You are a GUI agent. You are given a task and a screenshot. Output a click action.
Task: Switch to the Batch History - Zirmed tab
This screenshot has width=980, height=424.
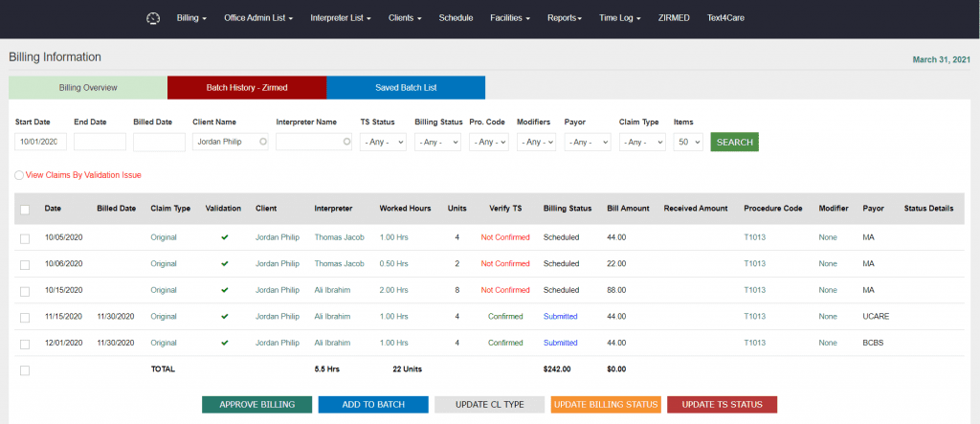[x=247, y=88]
